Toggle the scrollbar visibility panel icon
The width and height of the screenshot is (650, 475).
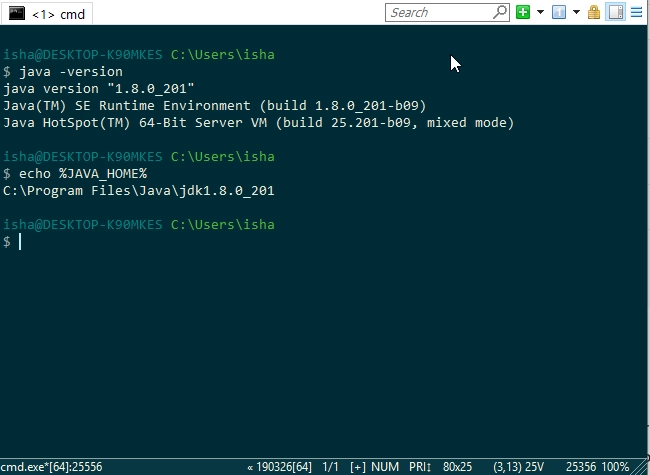[x=616, y=12]
